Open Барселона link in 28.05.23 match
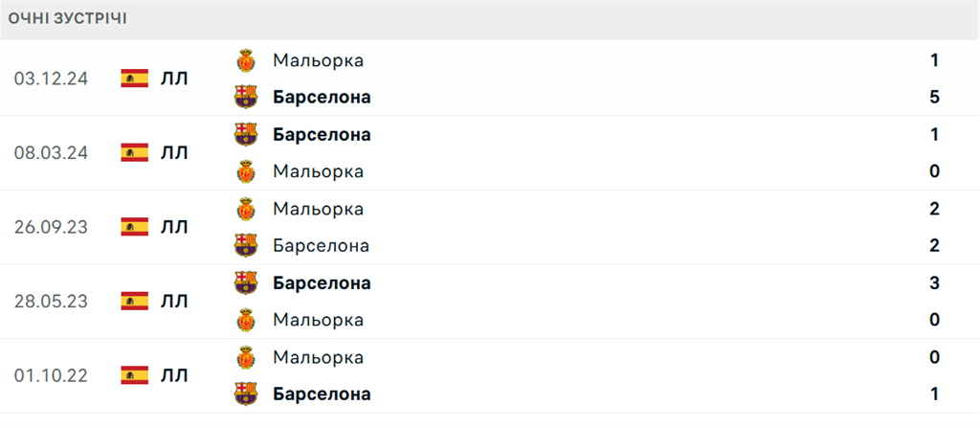Viewport: 980px width, 428px height. click(x=322, y=282)
